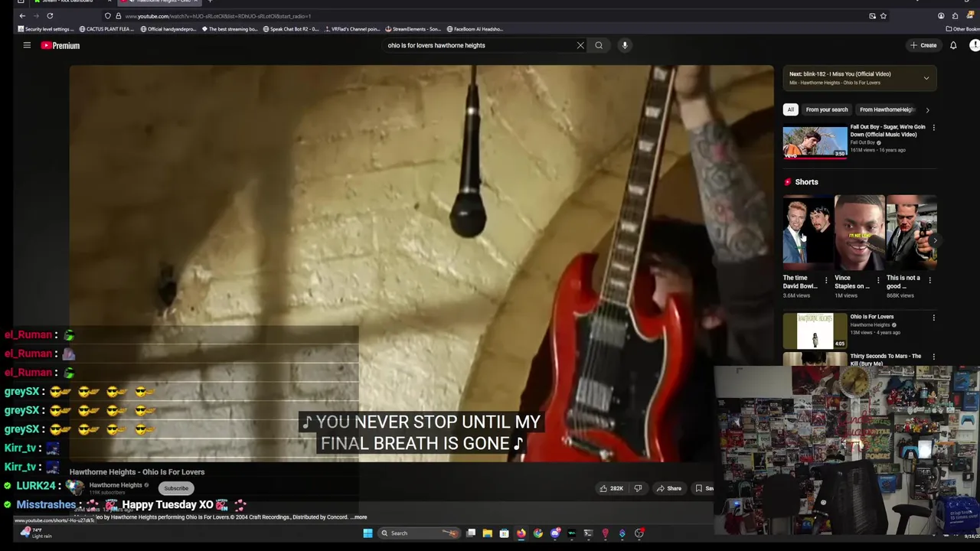Click the browser address bar URL
980x551 pixels.
pyautogui.click(x=218, y=16)
